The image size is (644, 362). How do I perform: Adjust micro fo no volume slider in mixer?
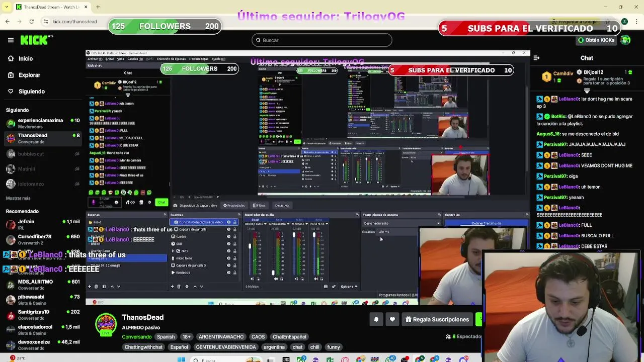[x=314, y=234]
